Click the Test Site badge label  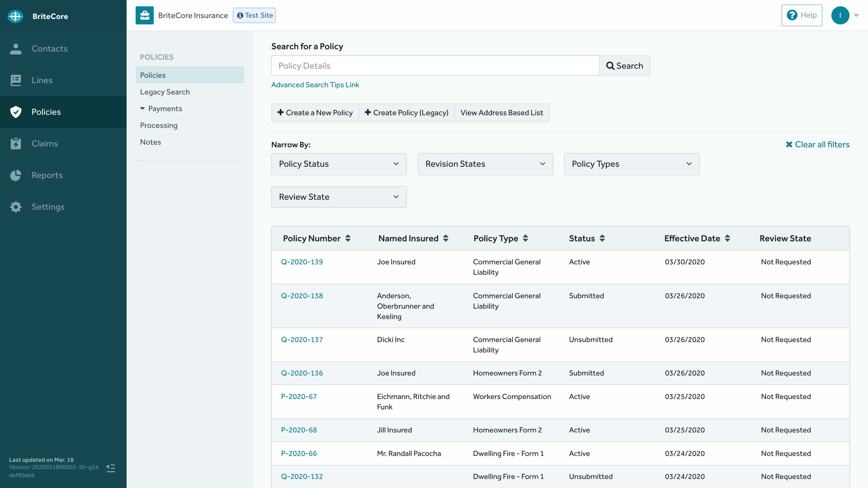pyautogui.click(x=258, y=16)
